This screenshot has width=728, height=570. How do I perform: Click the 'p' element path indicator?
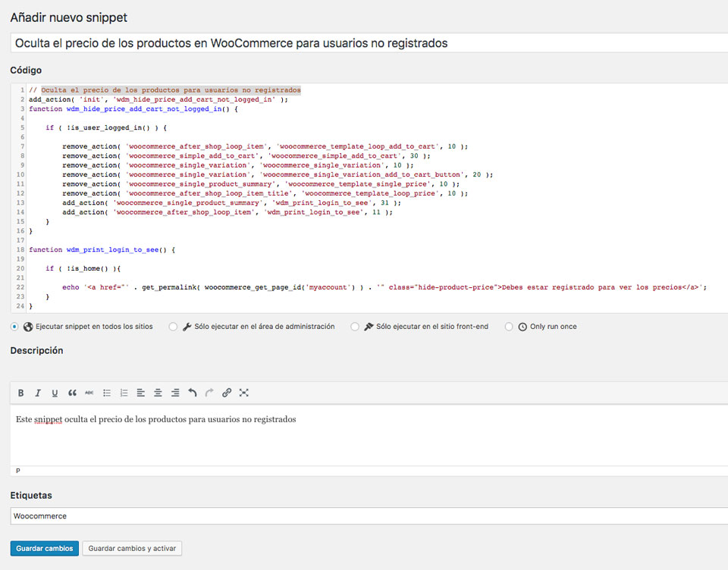[x=18, y=471]
